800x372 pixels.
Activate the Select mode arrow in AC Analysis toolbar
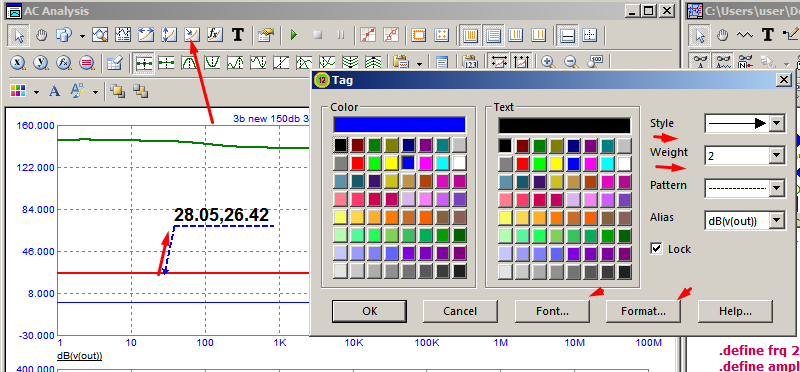18,35
